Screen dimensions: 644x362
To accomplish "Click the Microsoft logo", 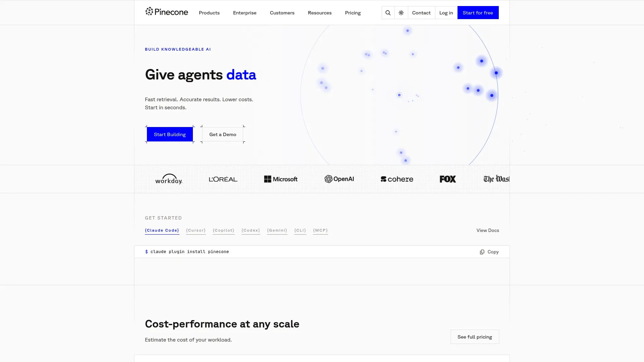I will [281, 179].
